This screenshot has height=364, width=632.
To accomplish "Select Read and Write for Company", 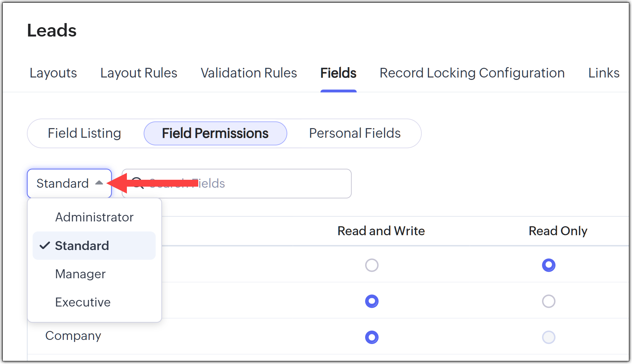I will coord(372,337).
